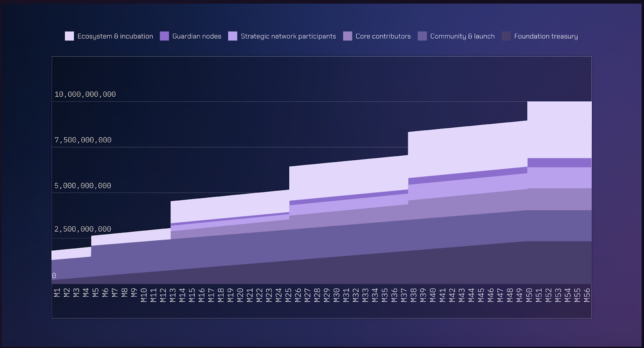Toggle the Ecosystem & incubation legend label
Screen dimensions: 644x348
coord(115,36)
